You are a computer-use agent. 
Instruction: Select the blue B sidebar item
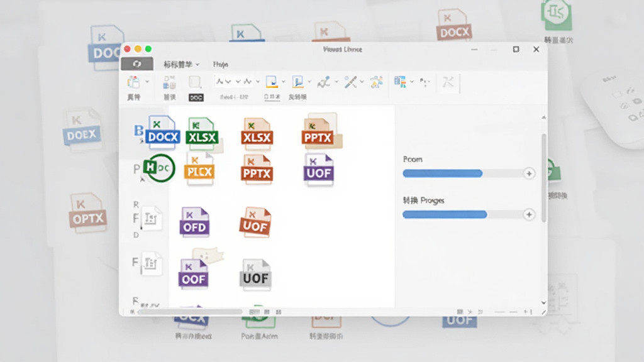point(138,131)
